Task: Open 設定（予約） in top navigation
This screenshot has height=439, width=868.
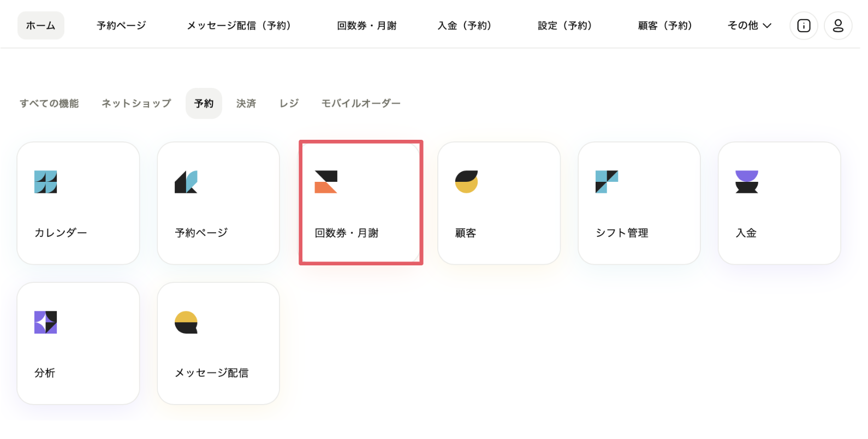Action: click(x=565, y=26)
